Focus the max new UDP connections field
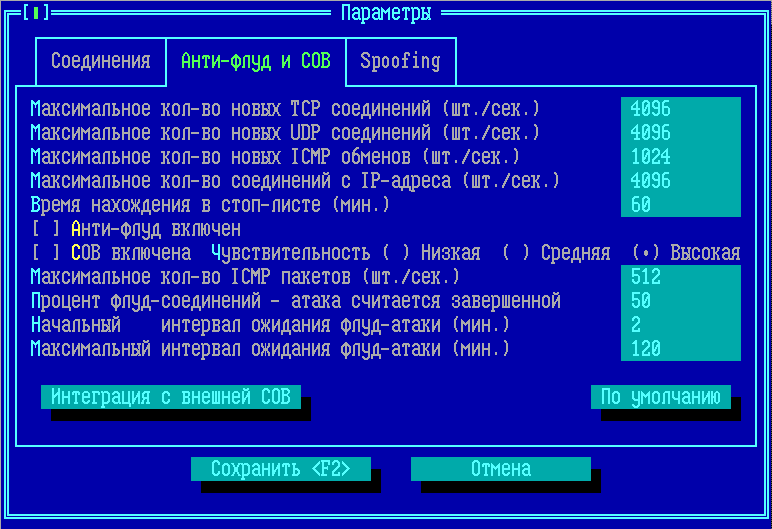This screenshot has width=772, height=529. pos(680,133)
